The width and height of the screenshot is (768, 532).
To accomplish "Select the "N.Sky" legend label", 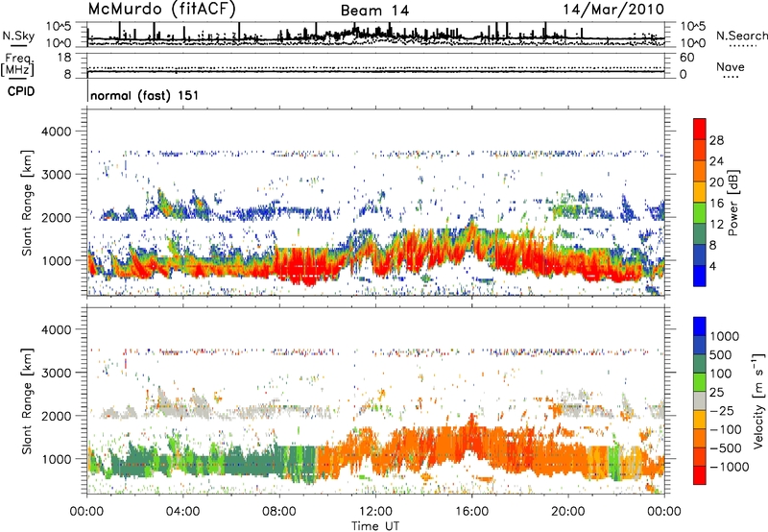I will [18, 36].
